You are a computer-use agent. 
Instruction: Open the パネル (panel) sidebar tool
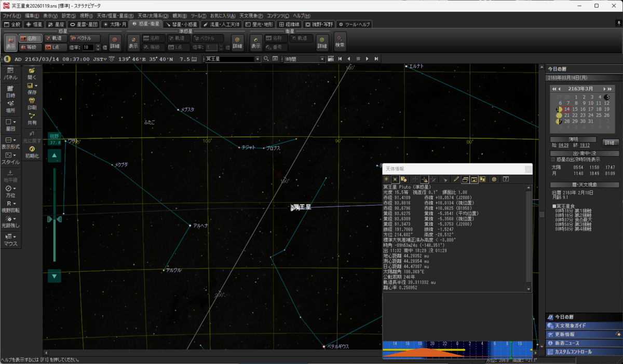(10, 74)
